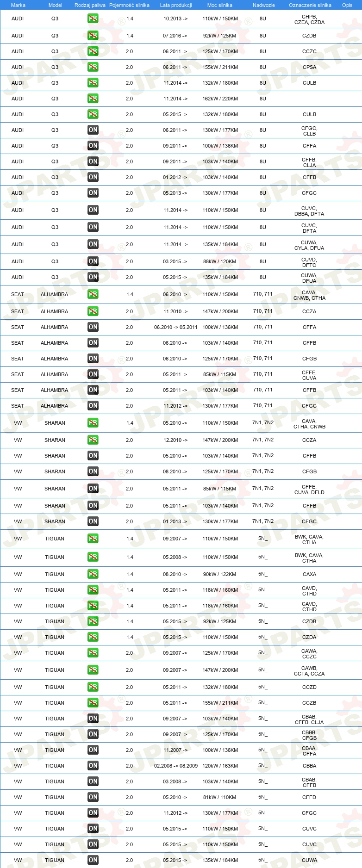
Task: Click petrol icon in VW Sharan CCZA row
Action: coord(93,440)
